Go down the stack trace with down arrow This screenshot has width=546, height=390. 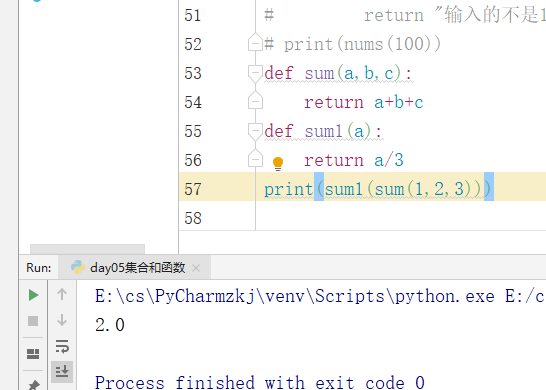point(62,320)
